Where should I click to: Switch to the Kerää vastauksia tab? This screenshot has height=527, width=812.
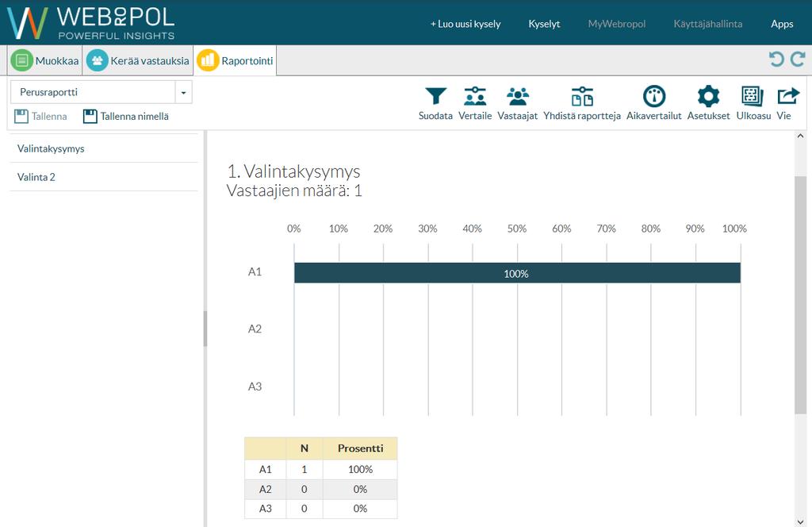138,60
